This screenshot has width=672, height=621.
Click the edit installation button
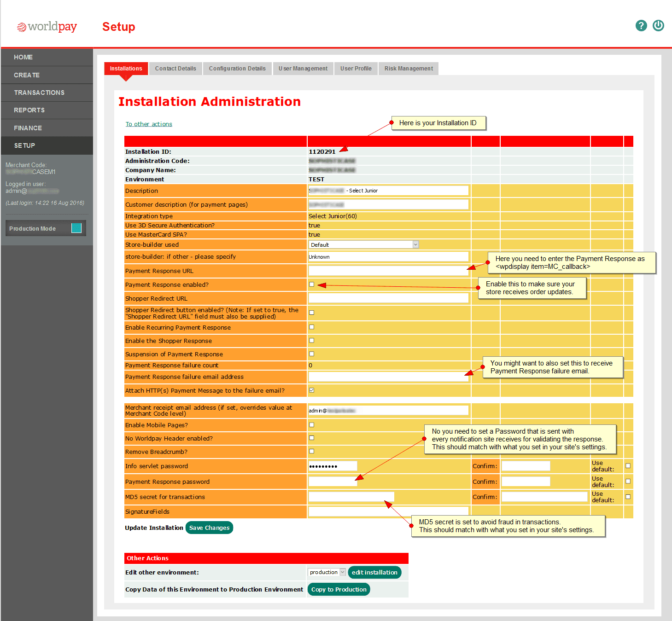pyautogui.click(x=374, y=572)
